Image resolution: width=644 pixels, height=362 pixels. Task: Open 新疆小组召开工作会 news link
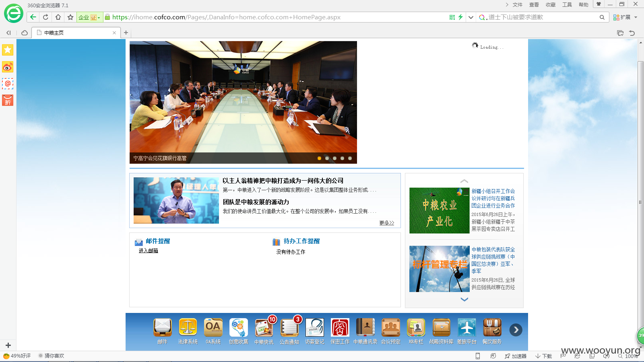point(493,198)
